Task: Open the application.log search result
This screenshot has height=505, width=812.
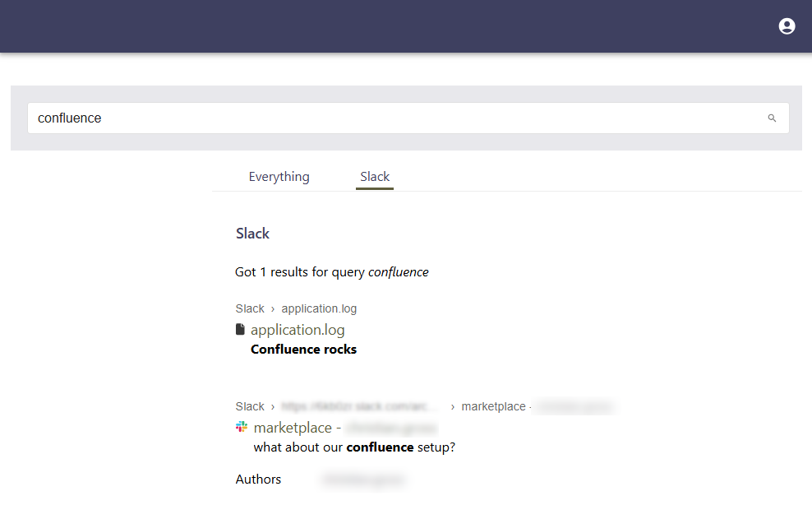Action: (x=298, y=329)
